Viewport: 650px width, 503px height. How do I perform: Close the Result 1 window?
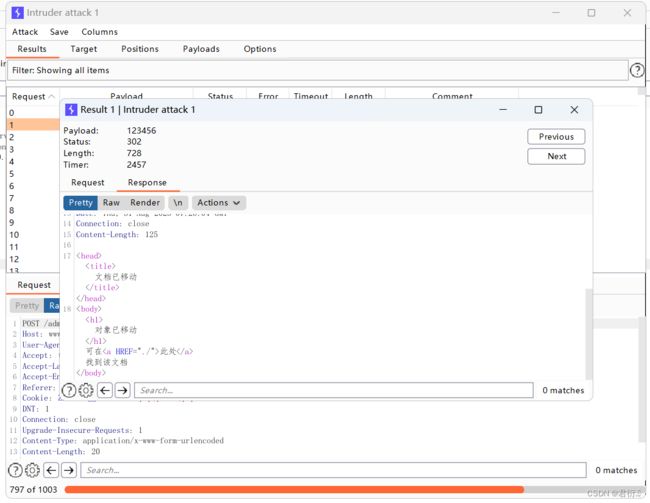coord(574,109)
